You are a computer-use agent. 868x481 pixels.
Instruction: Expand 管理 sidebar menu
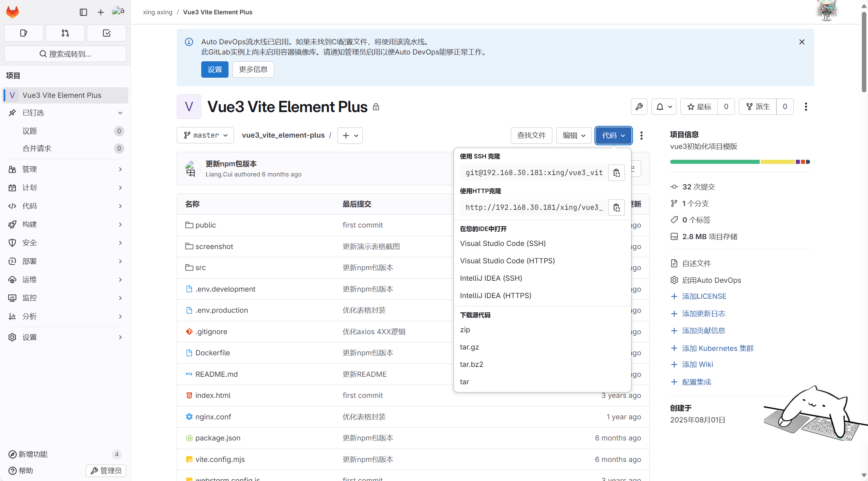coord(65,169)
